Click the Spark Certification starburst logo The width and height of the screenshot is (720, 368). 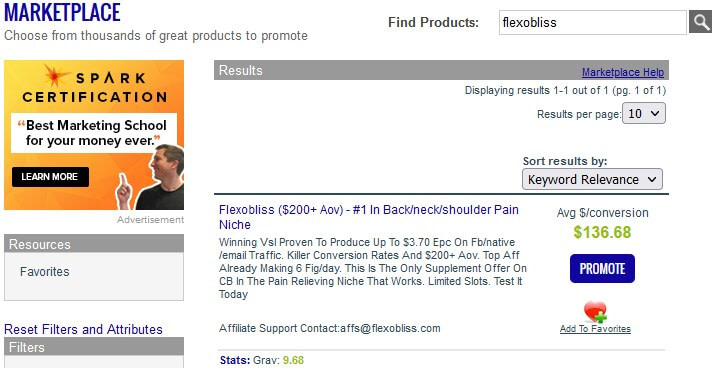[x=56, y=76]
